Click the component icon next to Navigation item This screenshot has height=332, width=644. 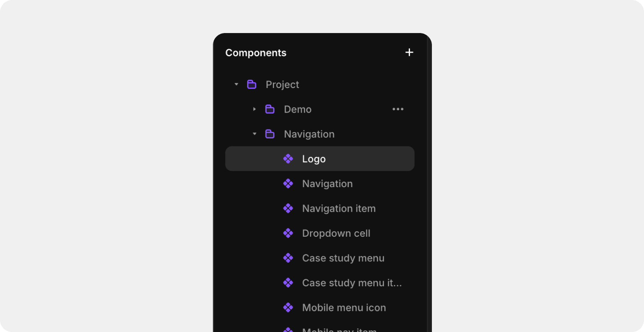pos(288,208)
